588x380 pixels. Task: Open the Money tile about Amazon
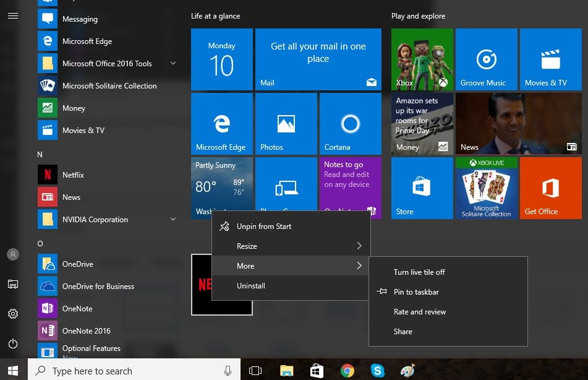422,124
